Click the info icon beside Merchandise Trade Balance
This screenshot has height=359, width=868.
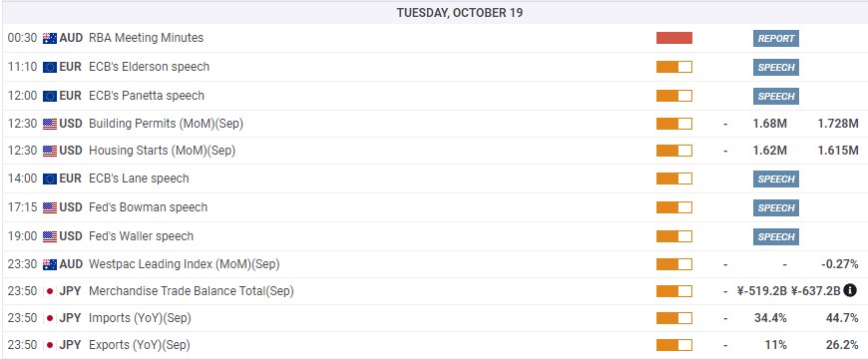pos(851,290)
